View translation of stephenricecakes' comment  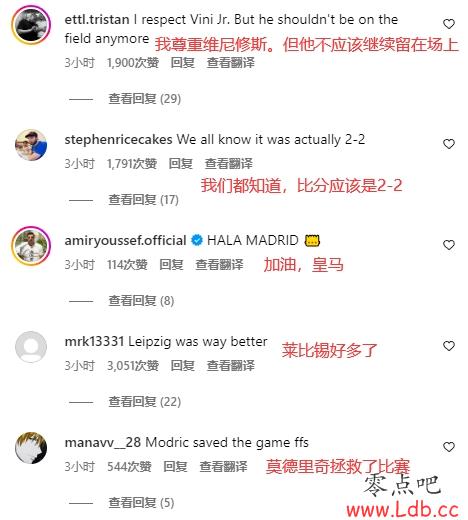[x=228, y=164]
